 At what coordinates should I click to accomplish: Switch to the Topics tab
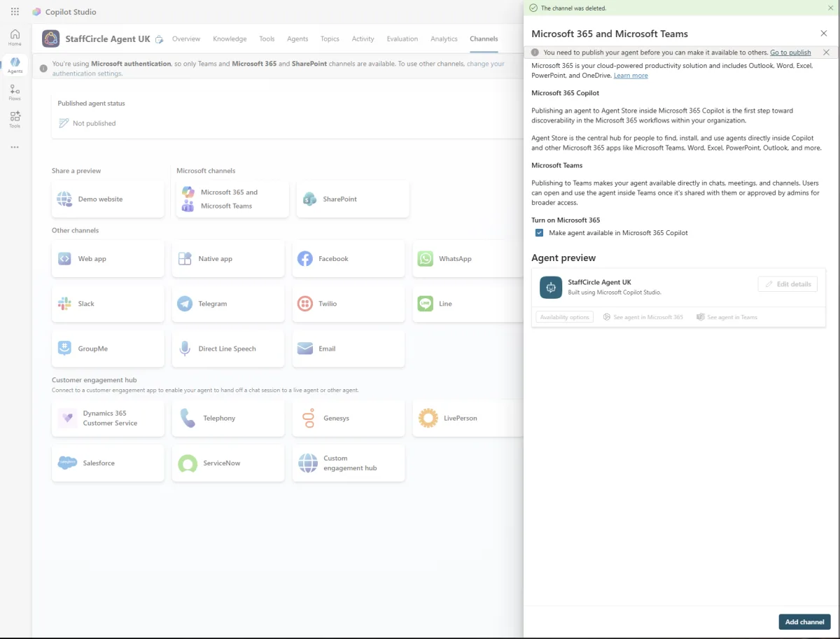coord(330,39)
